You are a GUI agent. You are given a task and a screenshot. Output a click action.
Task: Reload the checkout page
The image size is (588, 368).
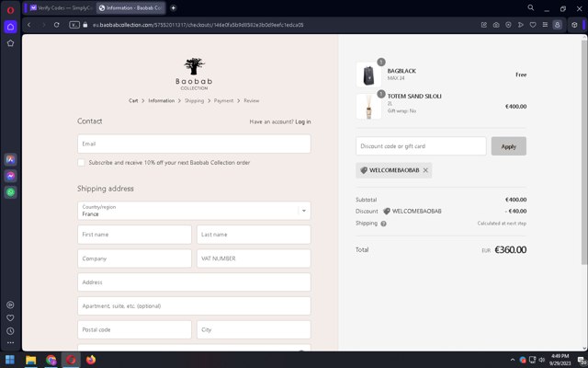coord(57,25)
